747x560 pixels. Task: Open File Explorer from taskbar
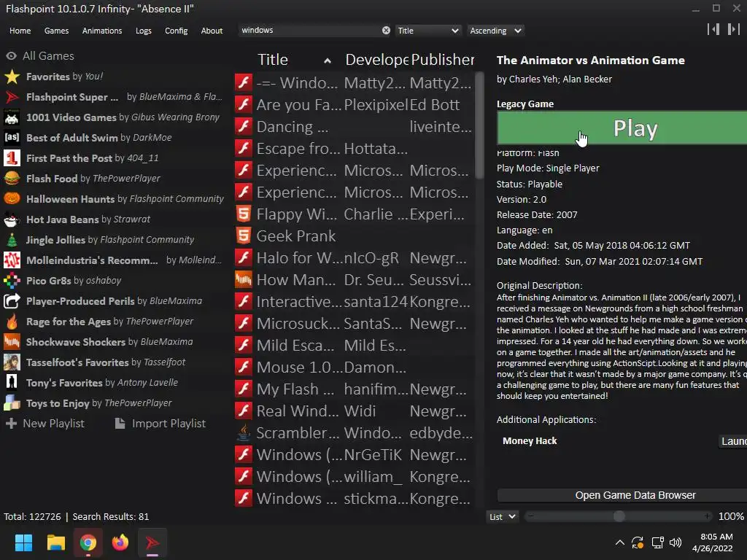point(55,542)
